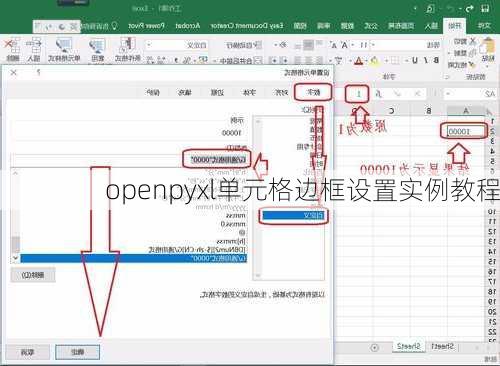Open the 文件 File ribbon tab
The image size is (500, 366).
point(484,26)
